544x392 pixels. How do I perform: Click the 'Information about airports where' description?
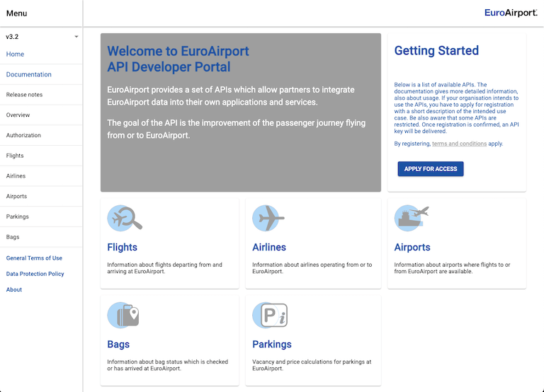tap(452, 268)
